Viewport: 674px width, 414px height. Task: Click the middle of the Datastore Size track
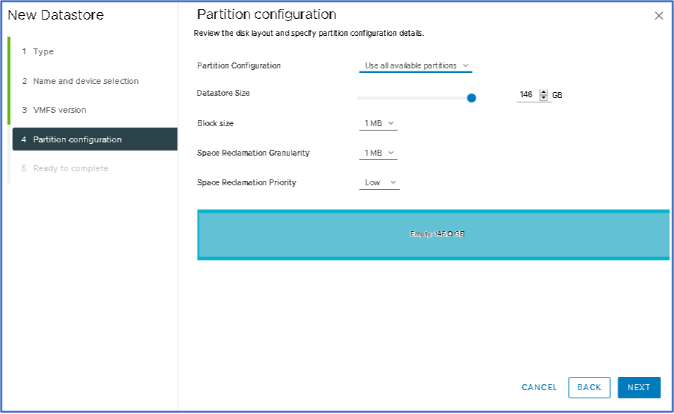pos(414,98)
